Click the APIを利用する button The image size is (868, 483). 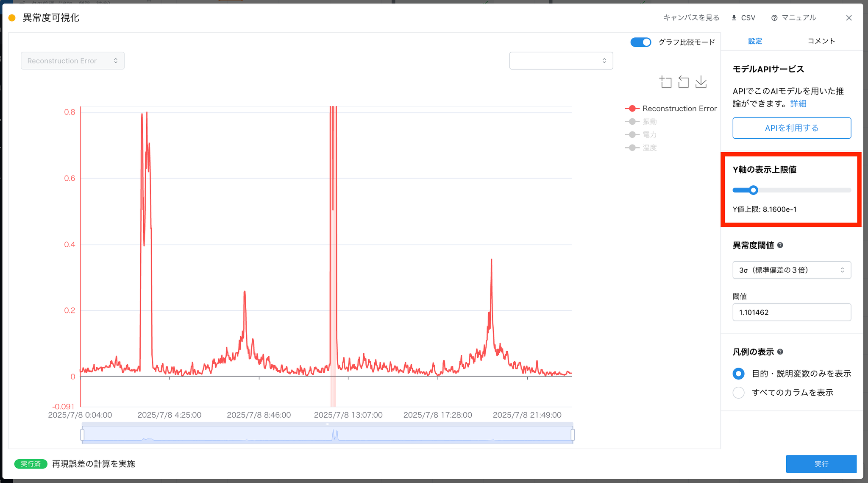(x=791, y=128)
